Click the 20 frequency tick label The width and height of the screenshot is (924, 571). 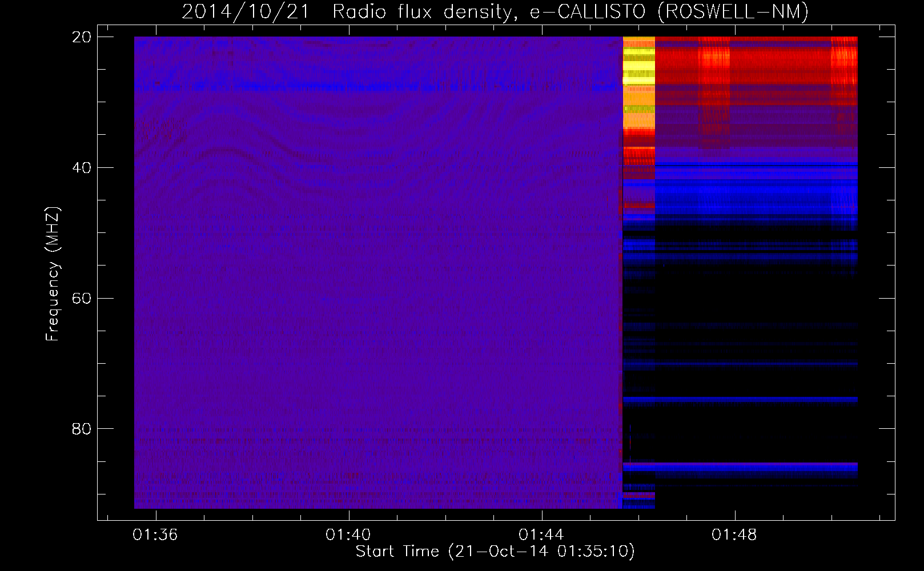[x=82, y=37]
